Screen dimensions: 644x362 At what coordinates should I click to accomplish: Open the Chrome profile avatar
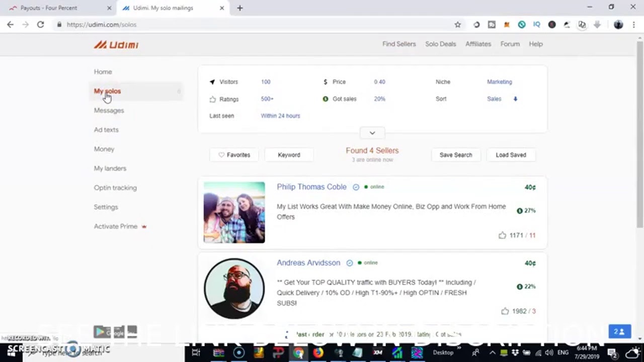618,25
